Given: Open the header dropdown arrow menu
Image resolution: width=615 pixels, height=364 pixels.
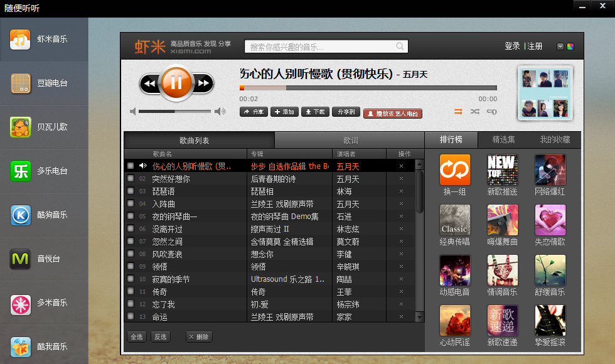Looking at the screenshot, I should pyautogui.click(x=560, y=46).
